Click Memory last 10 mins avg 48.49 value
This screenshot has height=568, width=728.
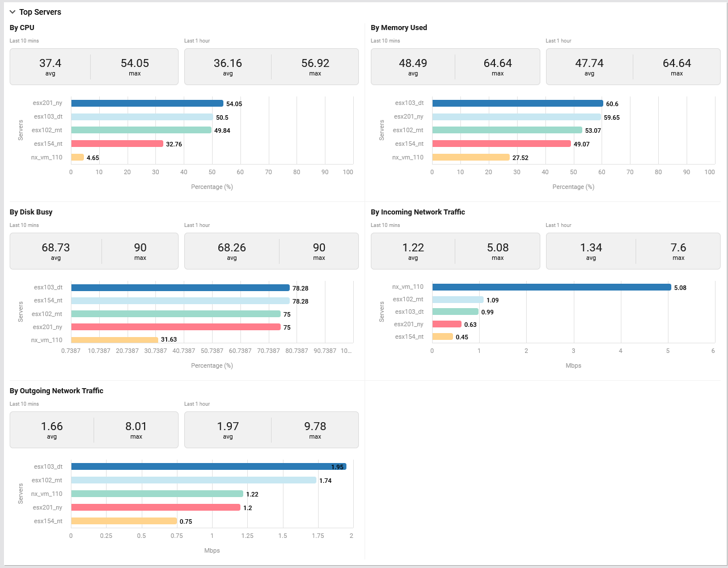(413, 64)
